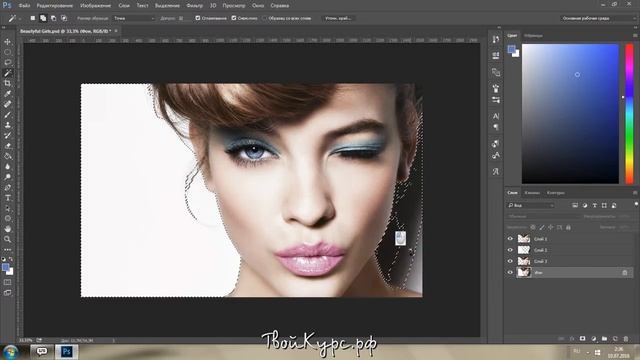
Task: Open the Paragraph panel icon in dock
Action: (x=496, y=127)
